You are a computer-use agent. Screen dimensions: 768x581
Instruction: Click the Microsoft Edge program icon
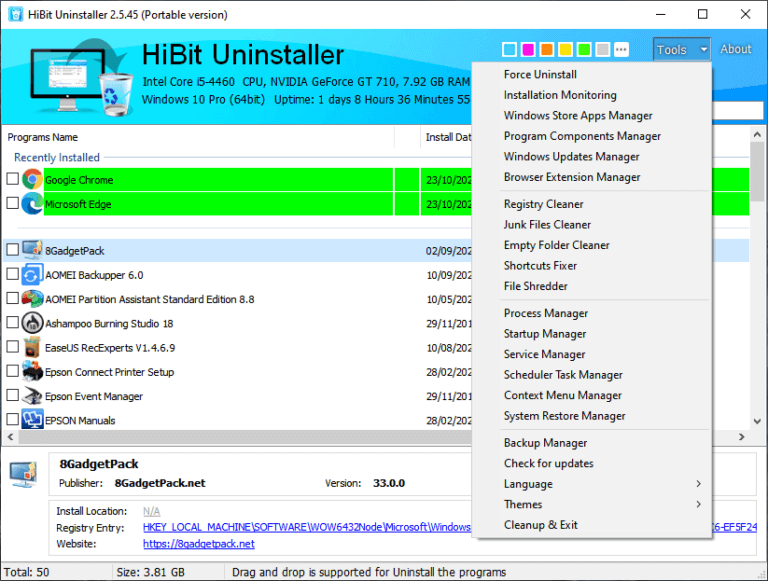click(x=32, y=203)
